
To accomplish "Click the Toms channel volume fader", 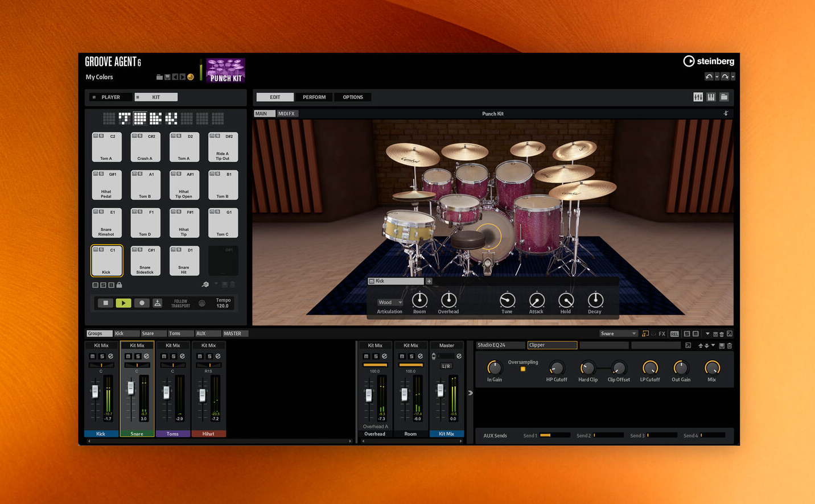I will click(167, 392).
